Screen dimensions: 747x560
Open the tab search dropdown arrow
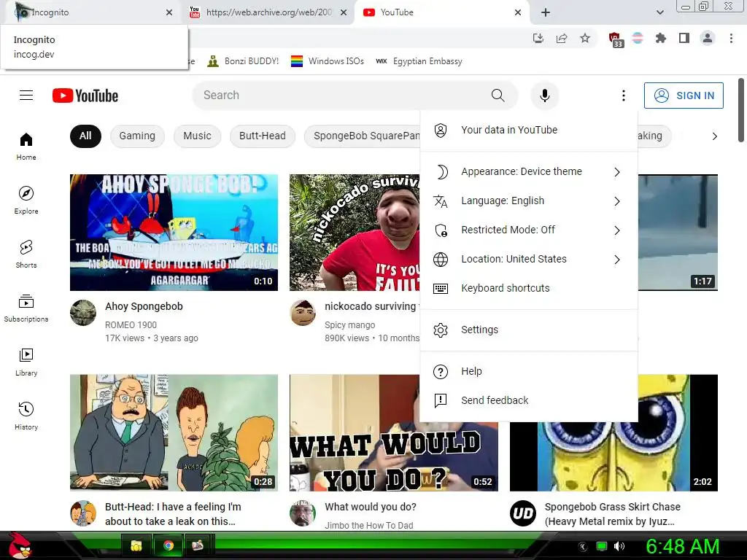coord(659,12)
